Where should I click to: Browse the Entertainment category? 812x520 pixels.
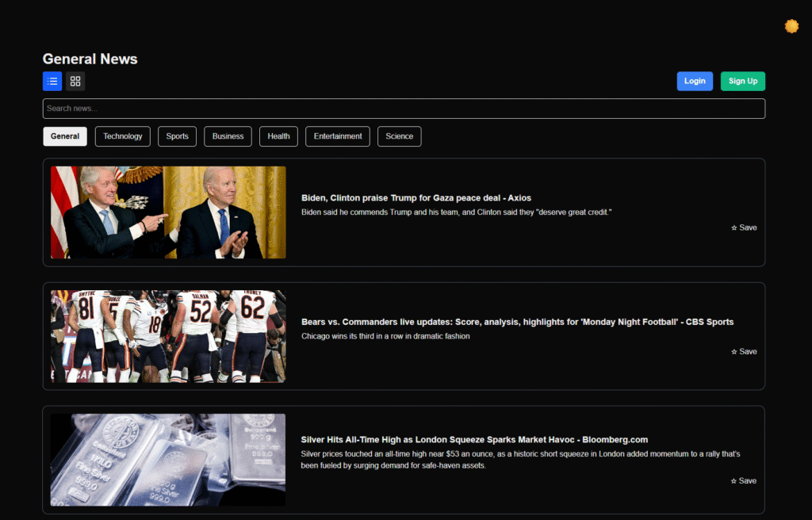click(337, 136)
